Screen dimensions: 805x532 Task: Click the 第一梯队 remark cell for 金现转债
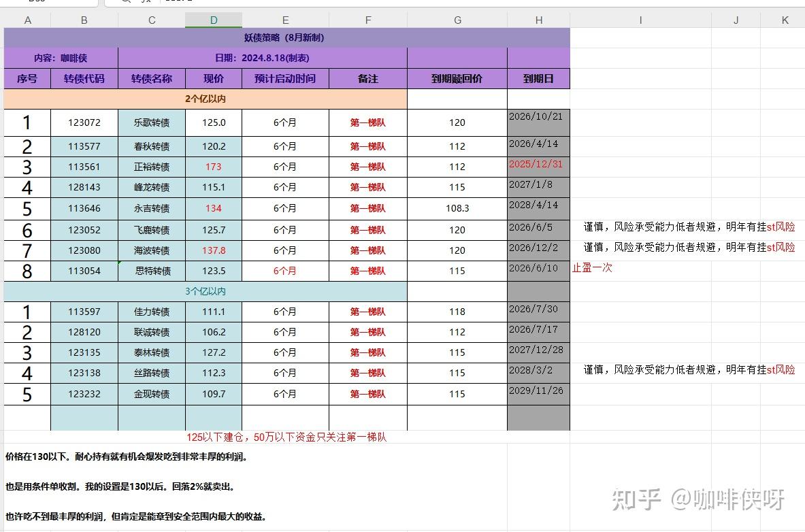(367, 393)
